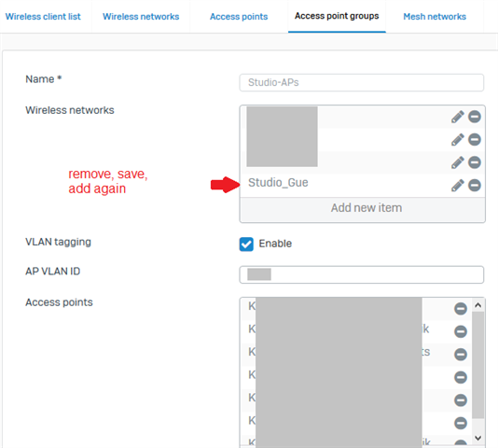The width and height of the screenshot is (498, 448).
Task: Remove the fifth access point entry
Action: [461, 400]
